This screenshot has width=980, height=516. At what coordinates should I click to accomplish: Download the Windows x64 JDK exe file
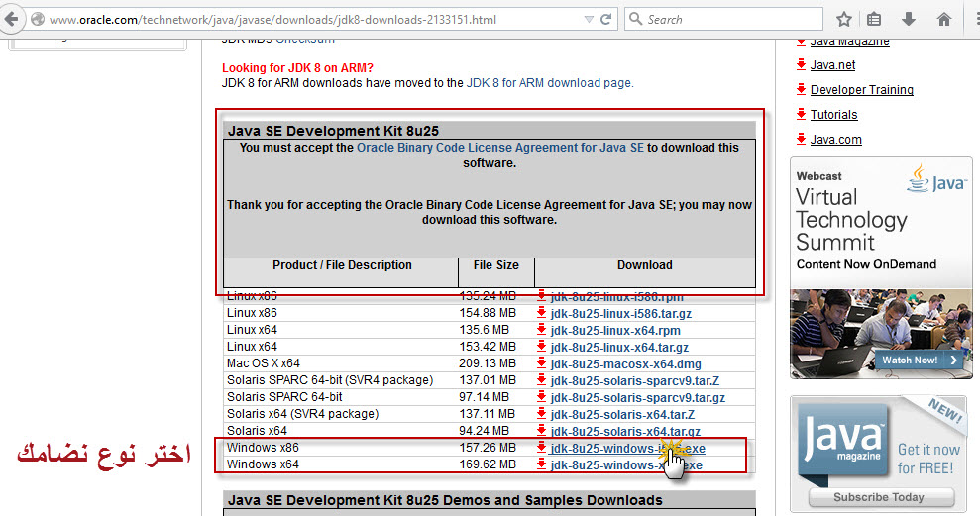(x=625, y=465)
